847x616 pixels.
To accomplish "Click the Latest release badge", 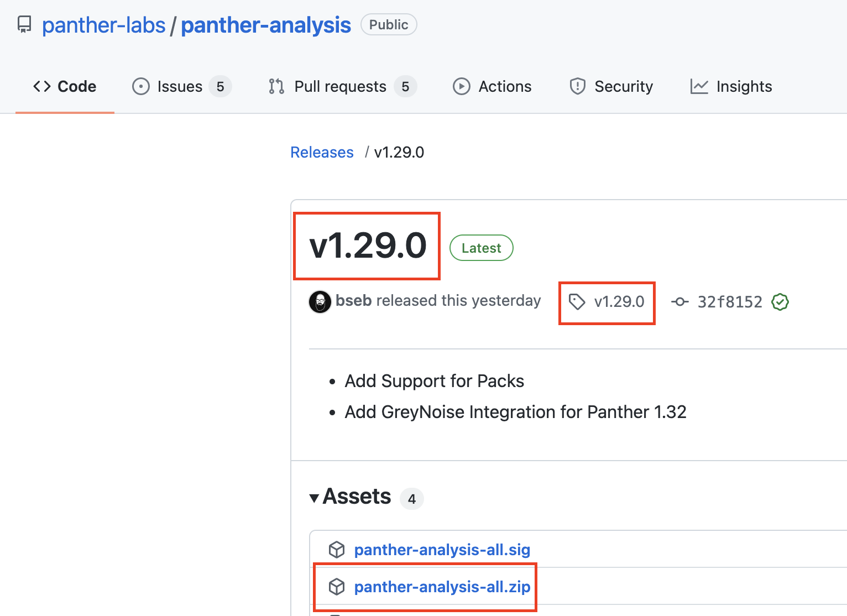I will click(481, 248).
